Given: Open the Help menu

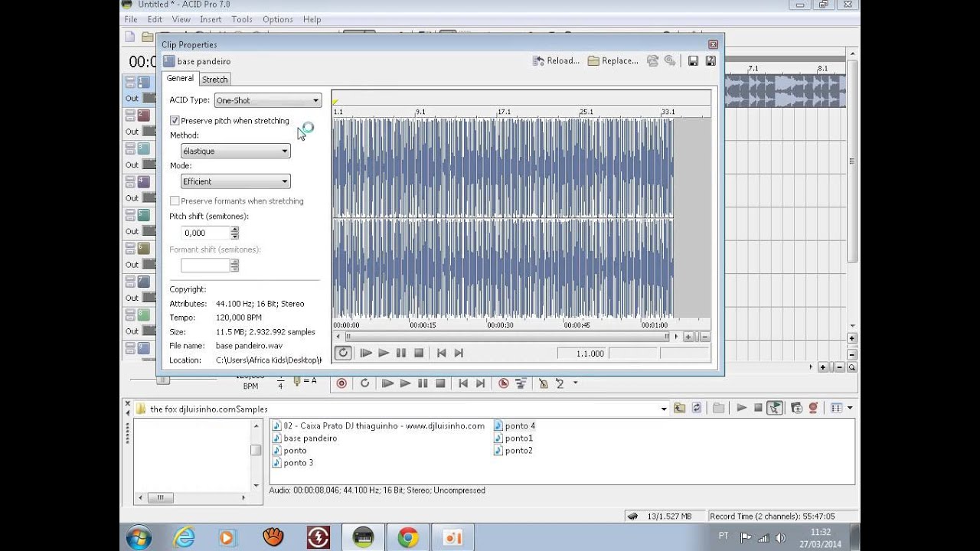Looking at the screenshot, I should 312,19.
